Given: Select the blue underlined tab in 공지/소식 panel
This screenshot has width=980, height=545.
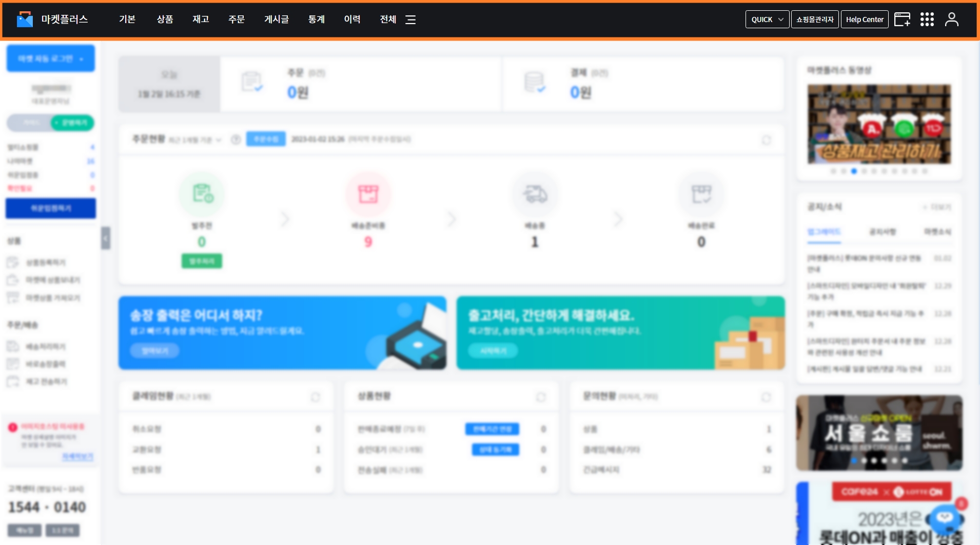Looking at the screenshot, I should point(824,232).
